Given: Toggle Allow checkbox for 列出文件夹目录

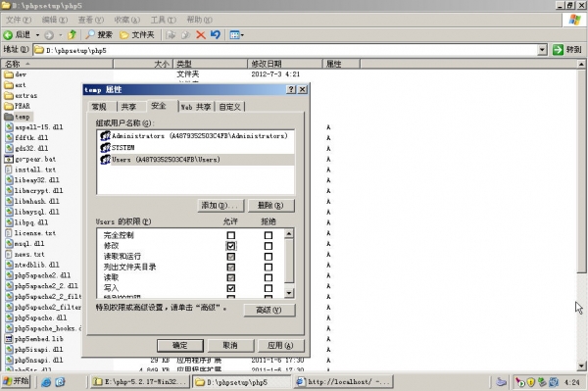Looking at the screenshot, I should click(x=231, y=268).
